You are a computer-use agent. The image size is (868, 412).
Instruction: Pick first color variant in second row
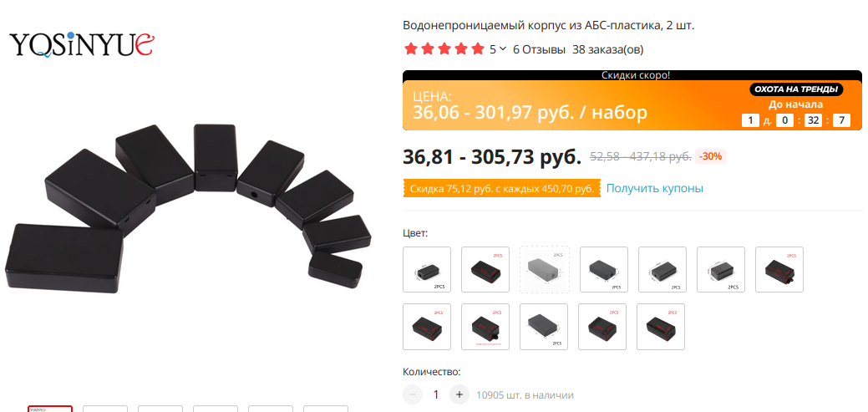pos(427,327)
